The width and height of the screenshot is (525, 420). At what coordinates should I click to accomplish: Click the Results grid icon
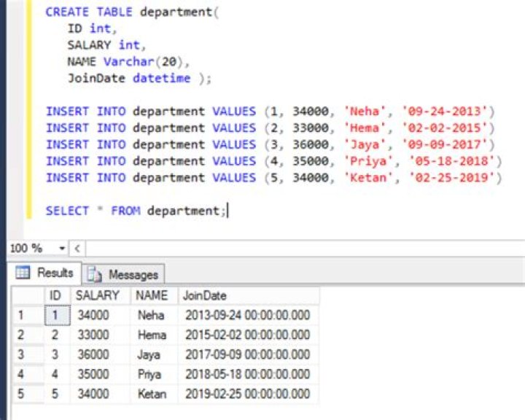pos(23,273)
